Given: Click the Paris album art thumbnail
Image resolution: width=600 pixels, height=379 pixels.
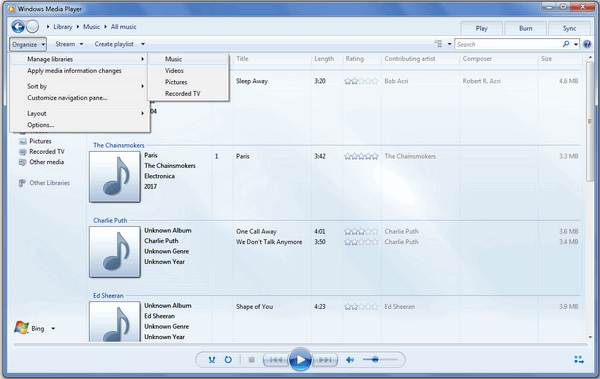Looking at the screenshot, I should 115,177.
